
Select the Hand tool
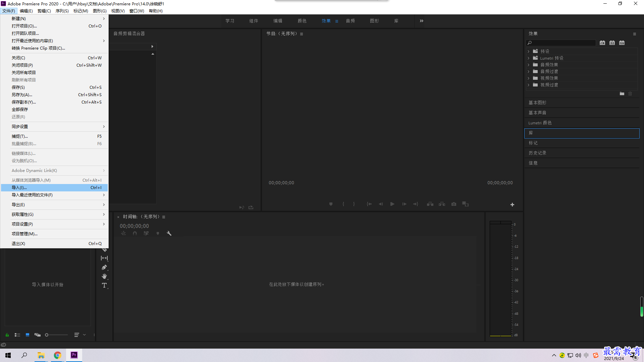(x=104, y=276)
